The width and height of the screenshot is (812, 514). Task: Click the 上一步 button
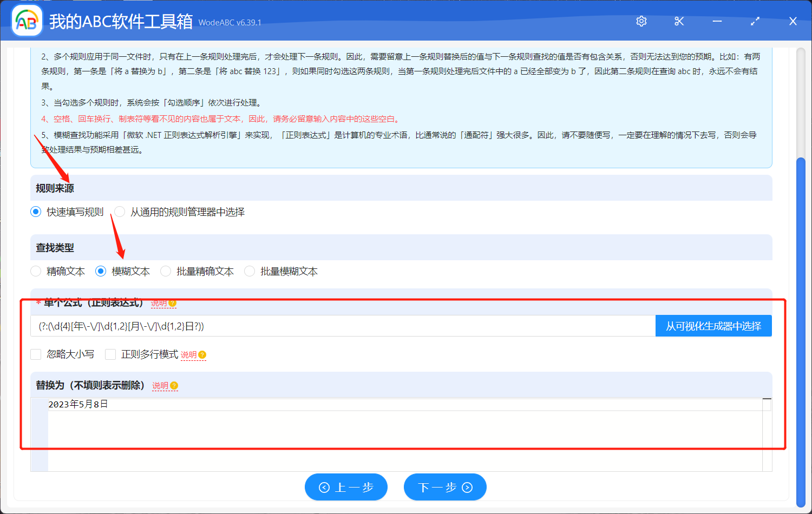coord(346,487)
